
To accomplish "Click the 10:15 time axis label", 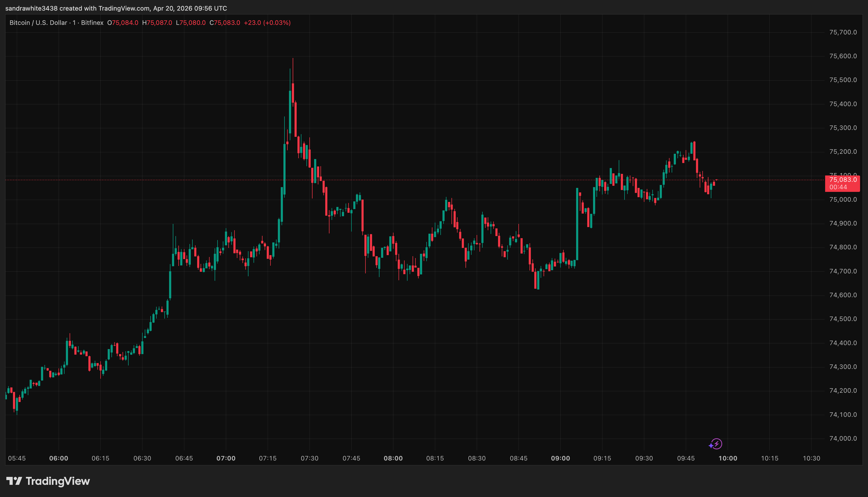I will pos(770,458).
